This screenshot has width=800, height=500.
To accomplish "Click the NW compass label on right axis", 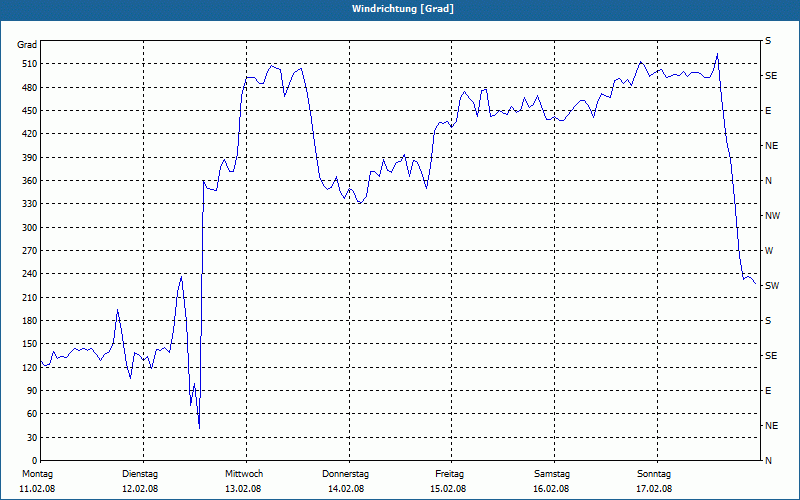I will point(772,216).
